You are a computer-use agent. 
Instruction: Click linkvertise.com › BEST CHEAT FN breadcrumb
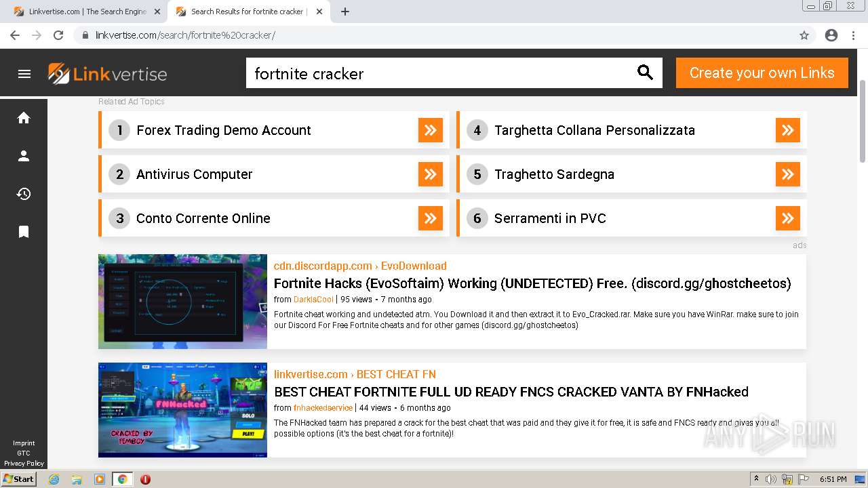pos(355,374)
